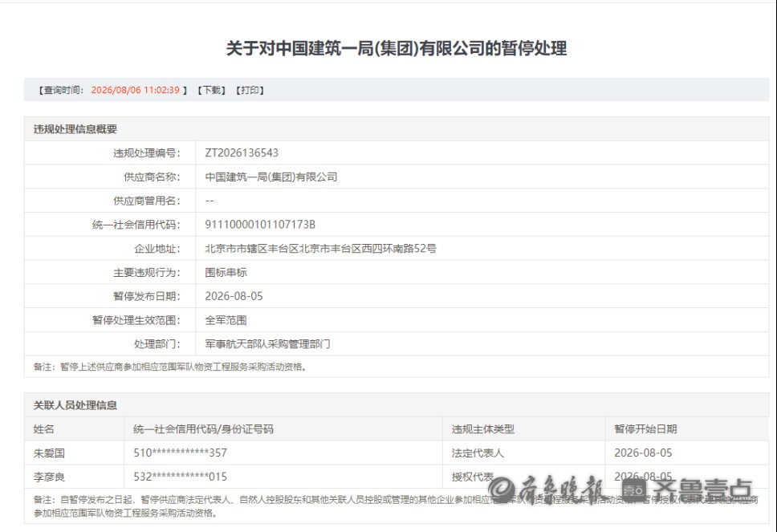Click the 姓名 column header
The height and width of the screenshot is (532, 777).
tap(43, 429)
